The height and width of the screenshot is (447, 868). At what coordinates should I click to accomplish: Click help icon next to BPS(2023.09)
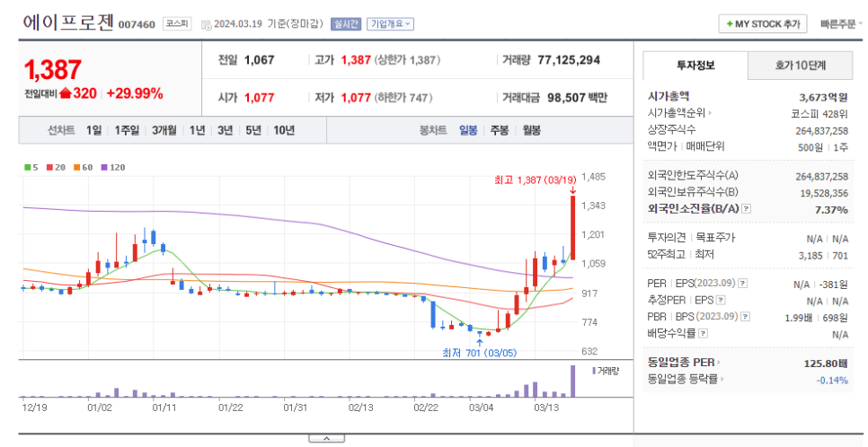point(745,317)
